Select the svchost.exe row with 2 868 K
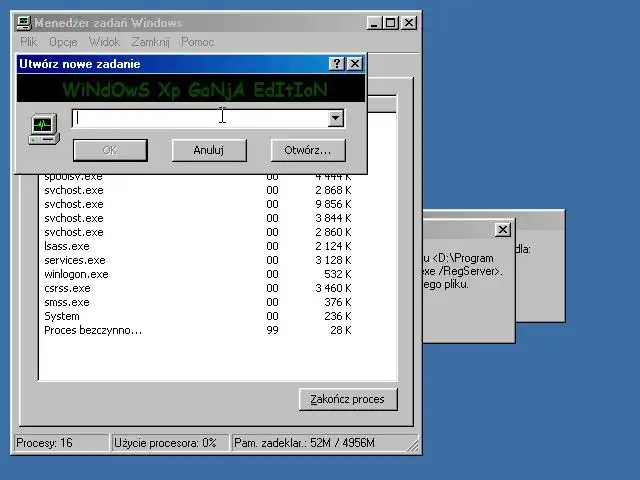The height and width of the screenshot is (480, 640). point(198,190)
